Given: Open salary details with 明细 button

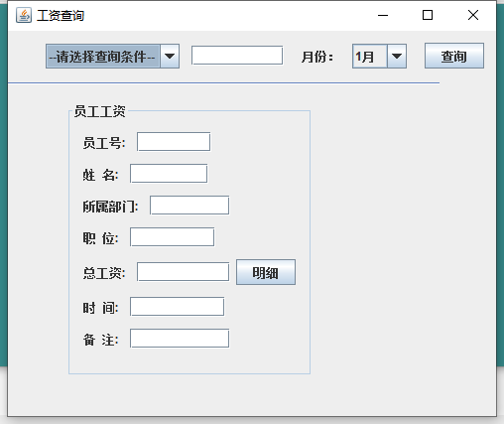Looking at the screenshot, I should coord(266,272).
